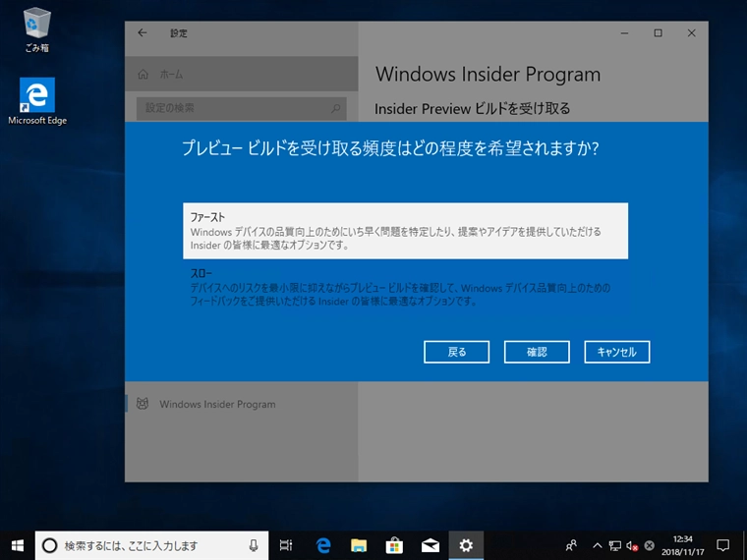The image size is (747, 560).
Task: Open Microsoft Store from taskbar
Action: 394,545
